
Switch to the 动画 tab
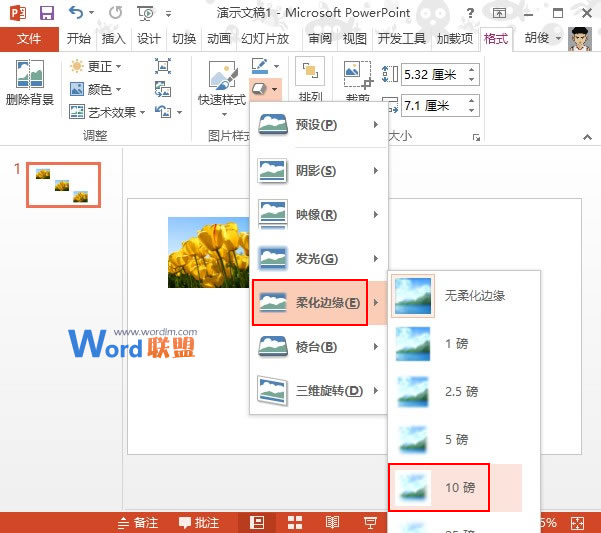coord(219,38)
